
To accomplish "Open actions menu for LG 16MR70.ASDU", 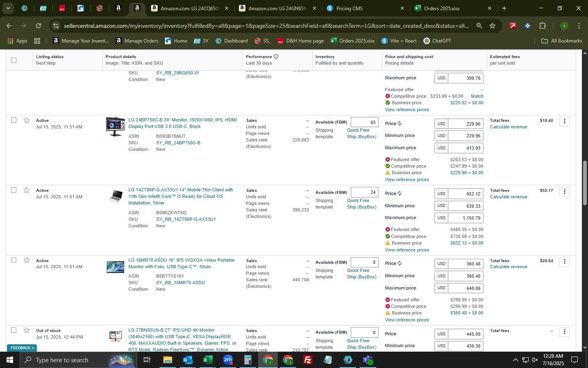I will [x=565, y=262].
